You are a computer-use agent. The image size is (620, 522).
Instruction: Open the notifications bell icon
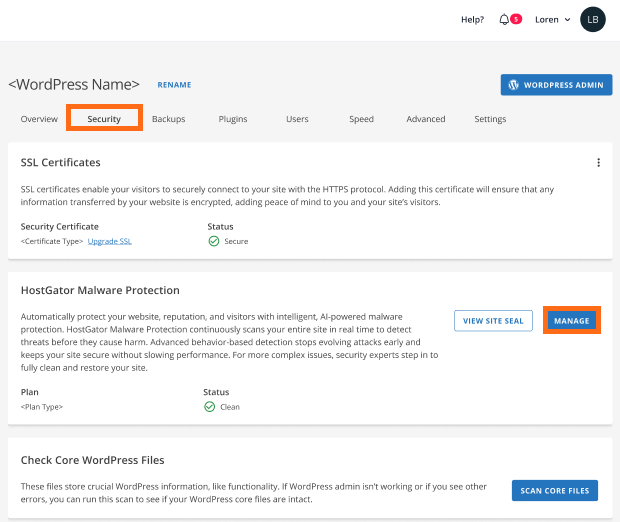(x=504, y=19)
